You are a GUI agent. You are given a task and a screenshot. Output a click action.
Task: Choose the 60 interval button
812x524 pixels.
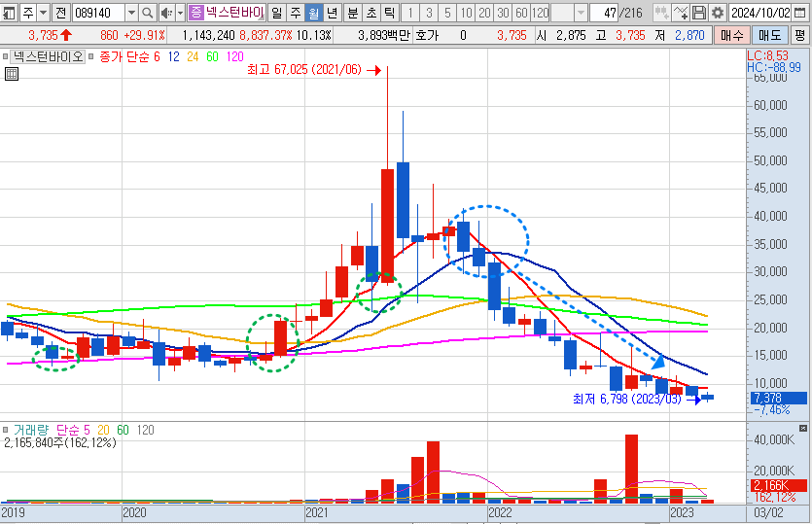(522, 13)
